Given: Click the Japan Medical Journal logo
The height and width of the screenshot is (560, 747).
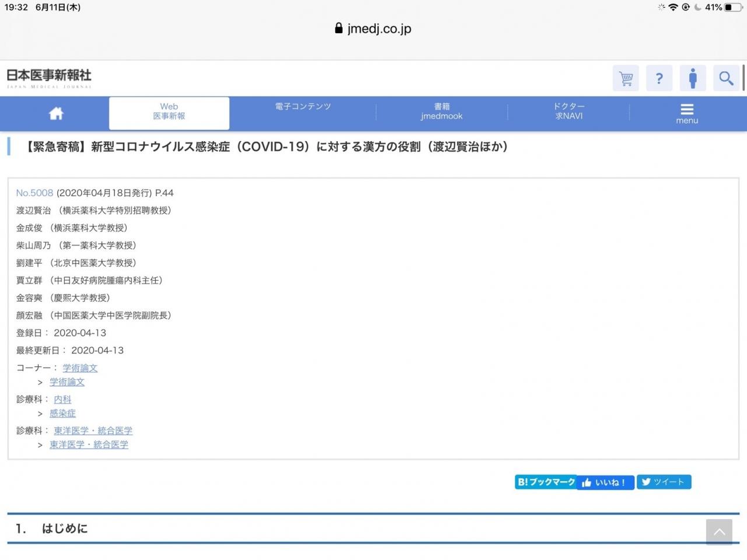Looking at the screenshot, I should [49, 78].
